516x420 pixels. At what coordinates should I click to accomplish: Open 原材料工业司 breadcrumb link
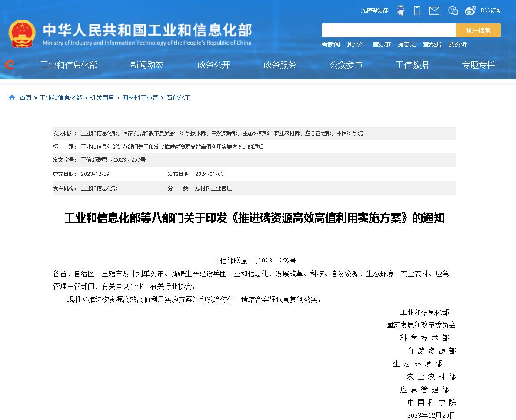[140, 98]
